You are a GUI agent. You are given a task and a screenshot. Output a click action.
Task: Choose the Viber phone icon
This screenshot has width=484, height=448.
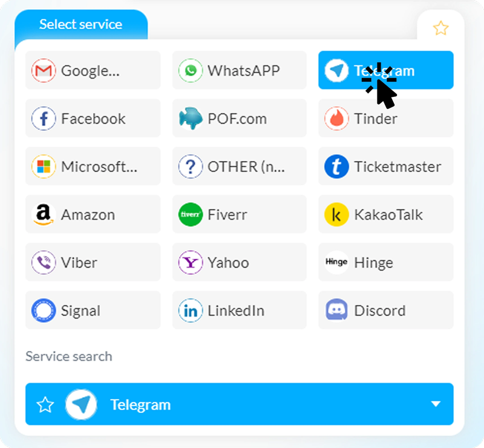point(44,262)
